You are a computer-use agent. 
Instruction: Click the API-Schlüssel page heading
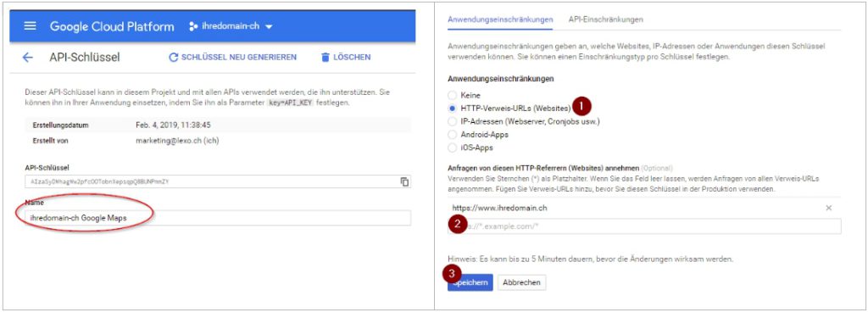(x=85, y=58)
